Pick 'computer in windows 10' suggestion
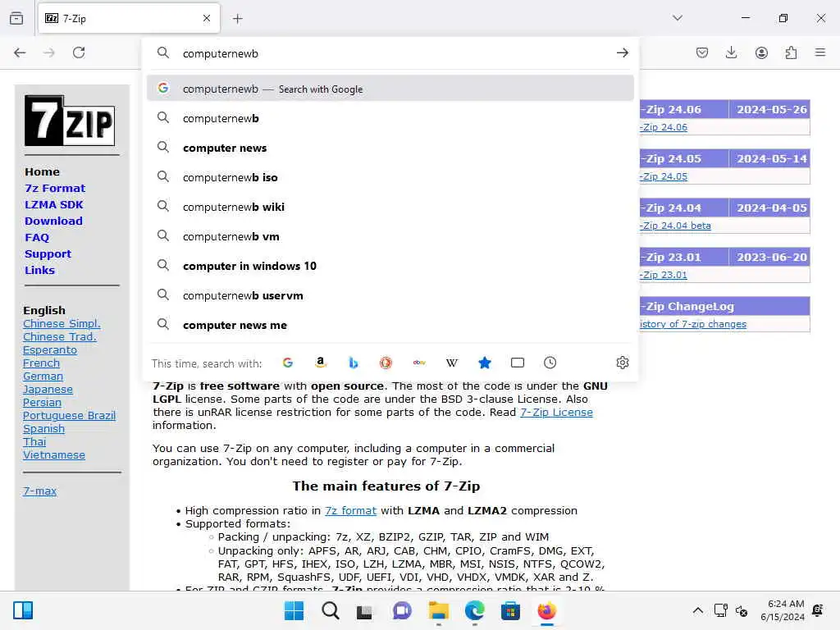Screen dimensions: 840x630 [x=390, y=266]
